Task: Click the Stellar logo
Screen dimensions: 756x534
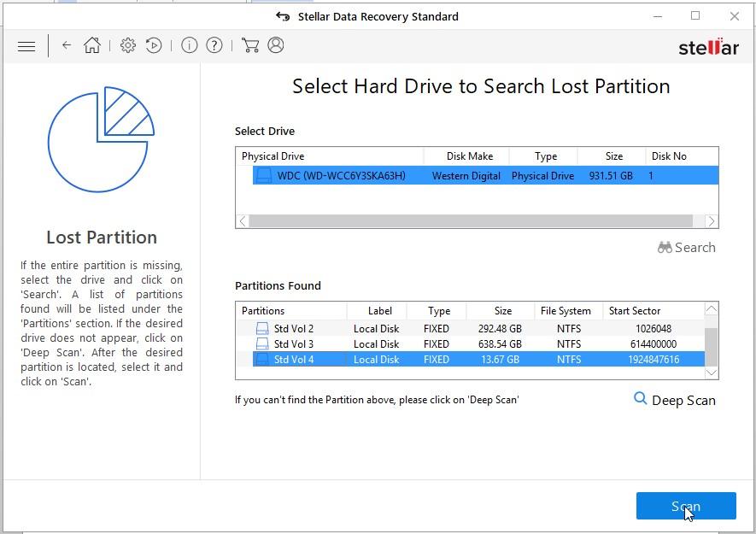Action: tap(708, 47)
